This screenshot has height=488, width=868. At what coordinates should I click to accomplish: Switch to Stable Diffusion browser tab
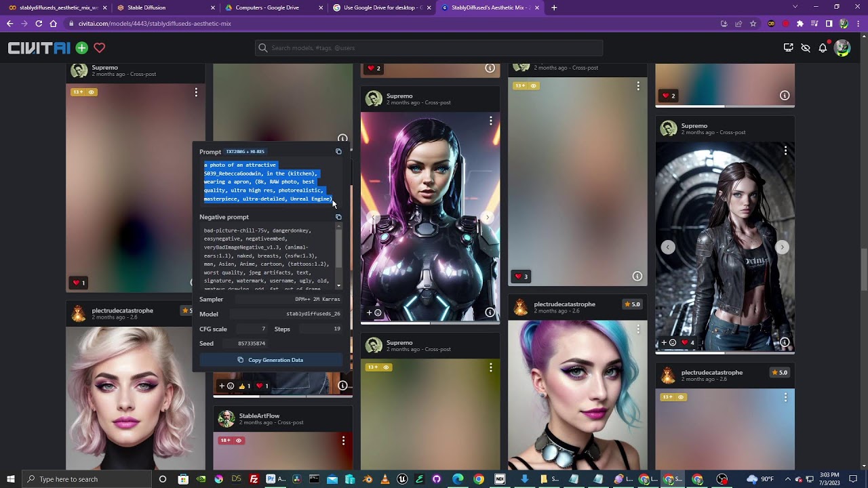point(166,7)
